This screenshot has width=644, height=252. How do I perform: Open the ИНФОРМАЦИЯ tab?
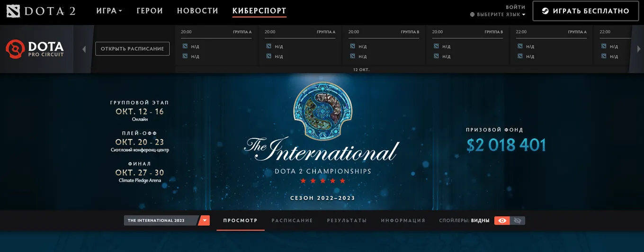coord(403,221)
